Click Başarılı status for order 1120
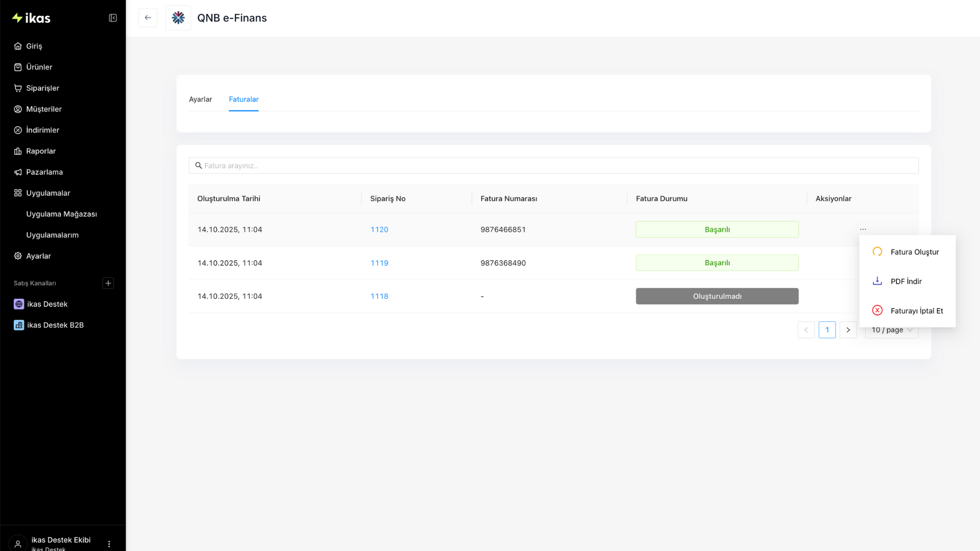 [x=717, y=230]
